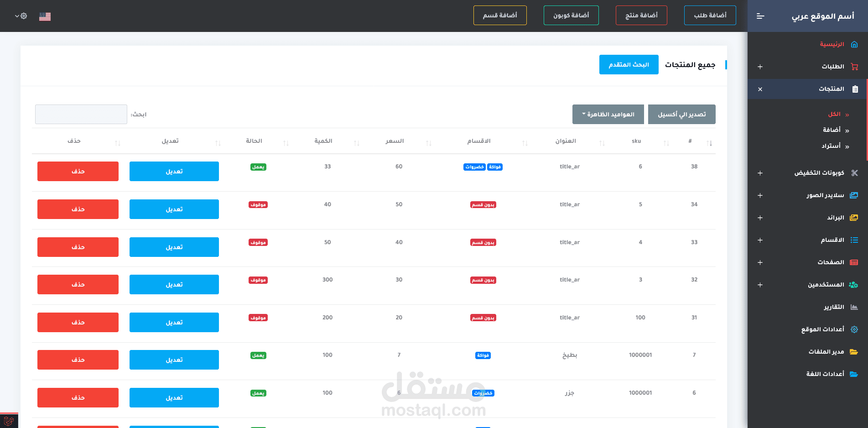Expand the سلايدر الصور menu with plus
868x428 pixels.
coord(760,195)
